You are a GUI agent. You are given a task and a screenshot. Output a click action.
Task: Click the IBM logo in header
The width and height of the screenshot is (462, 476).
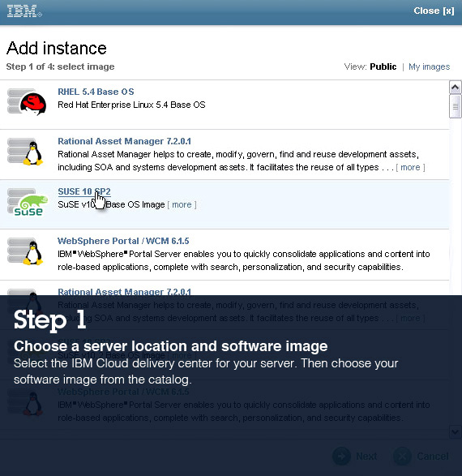24,11
